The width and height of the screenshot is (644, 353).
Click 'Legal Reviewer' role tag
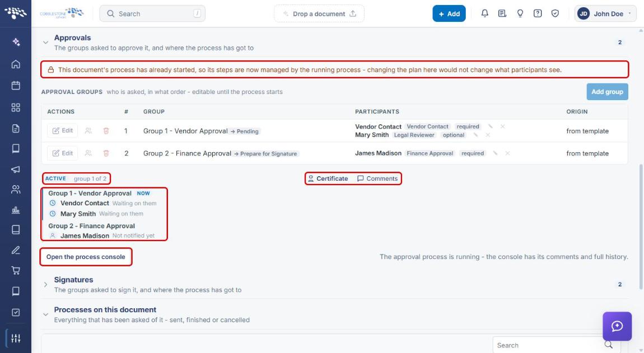click(x=414, y=135)
